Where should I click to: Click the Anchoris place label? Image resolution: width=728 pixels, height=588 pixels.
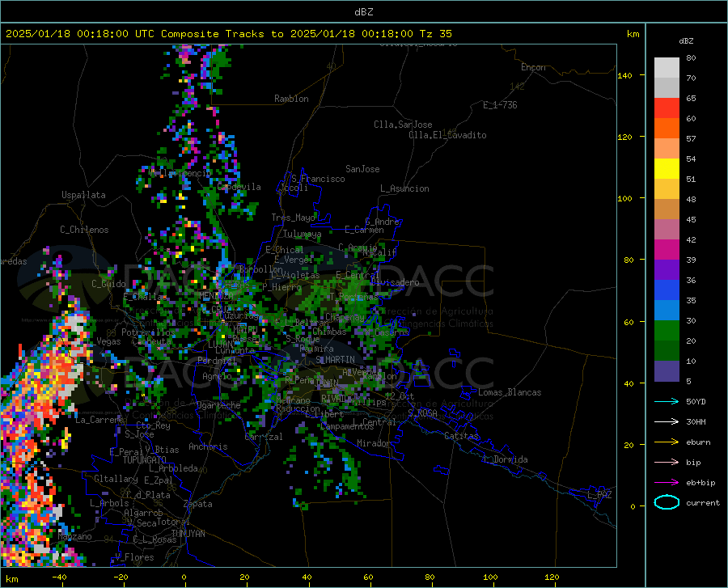tap(208, 446)
